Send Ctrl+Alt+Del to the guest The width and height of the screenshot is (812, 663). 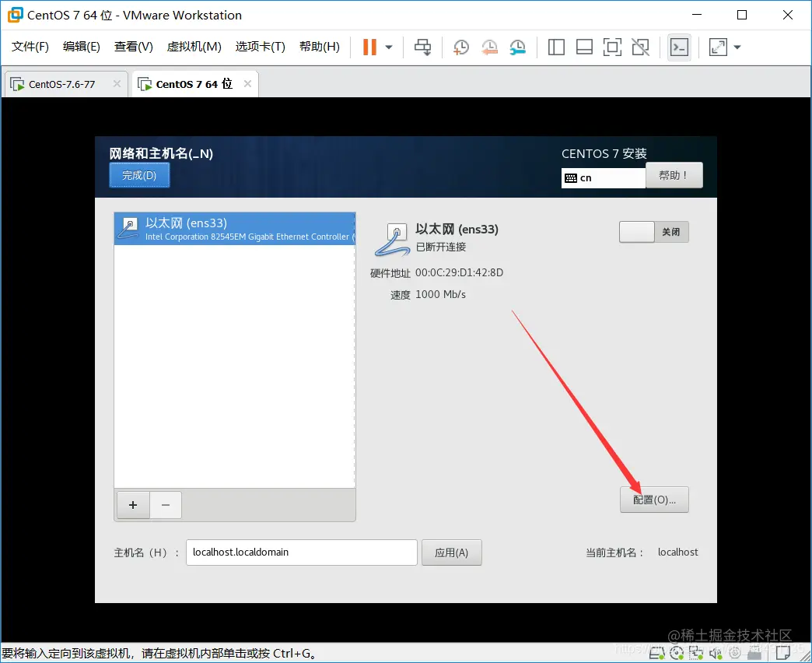pos(422,47)
